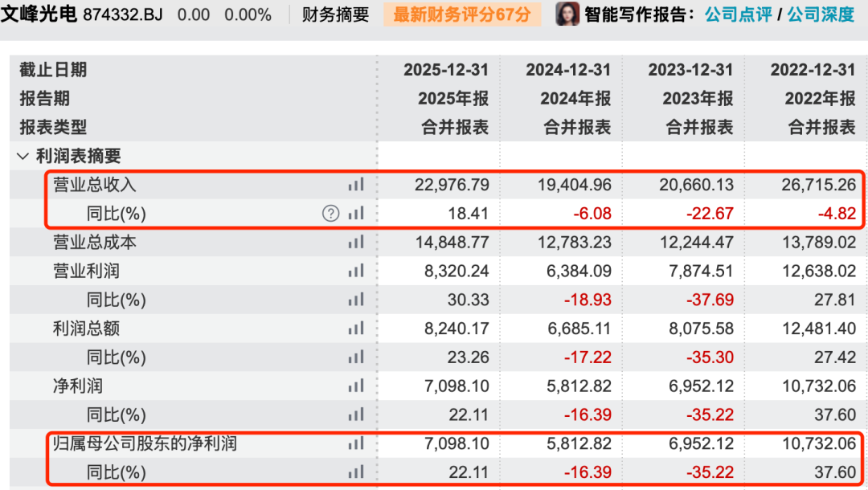Click cost value 14,848.77

[x=452, y=243]
